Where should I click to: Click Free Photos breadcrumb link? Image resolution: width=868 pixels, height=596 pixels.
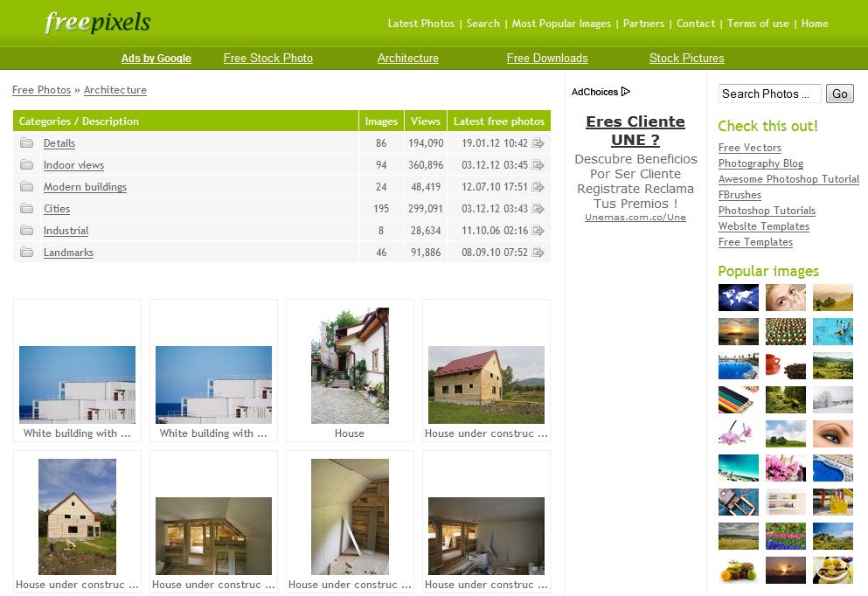(x=41, y=90)
